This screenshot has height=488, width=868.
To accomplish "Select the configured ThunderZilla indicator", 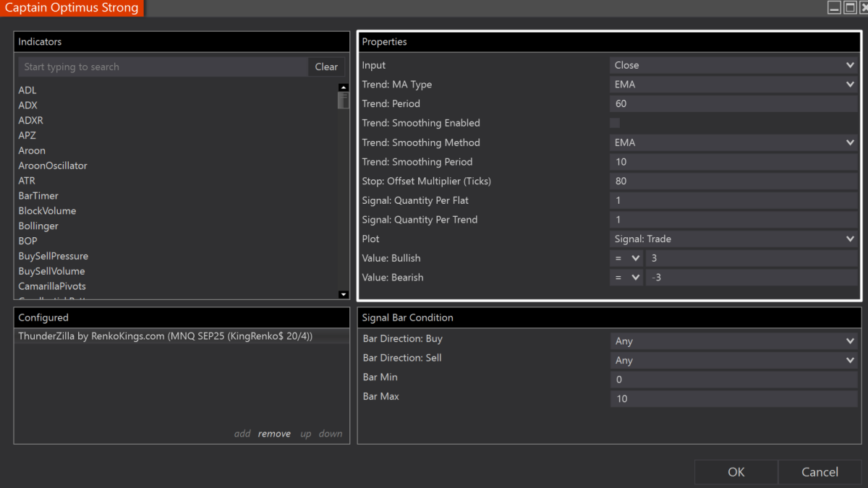I will 165,336.
